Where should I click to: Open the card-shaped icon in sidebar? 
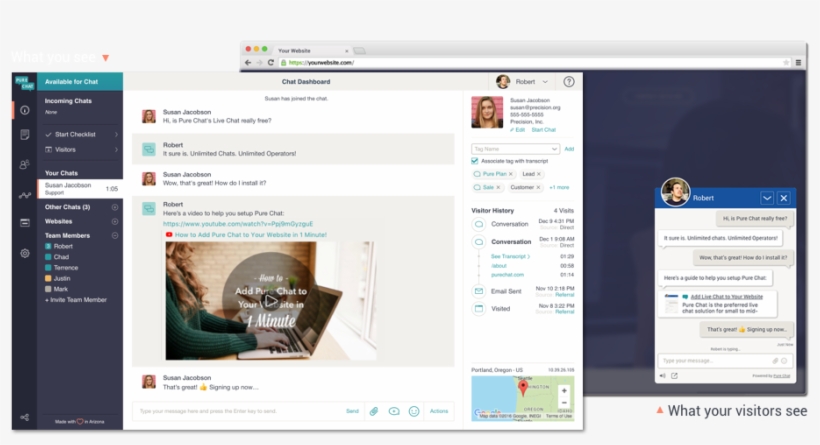point(25,223)
